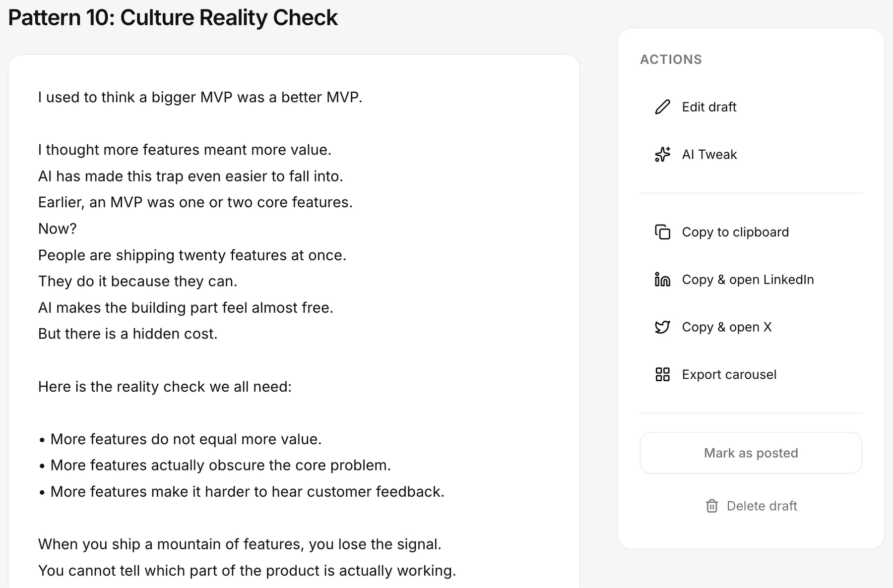Click the clipboard copy icon
Viewport: 893px width, 588px height.
[662, 232]
